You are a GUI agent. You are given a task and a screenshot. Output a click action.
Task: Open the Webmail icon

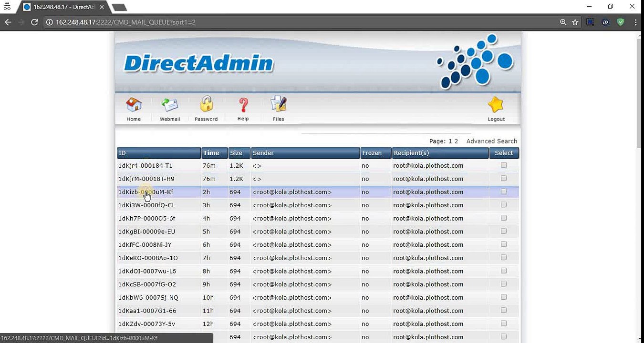click(170, 104)
